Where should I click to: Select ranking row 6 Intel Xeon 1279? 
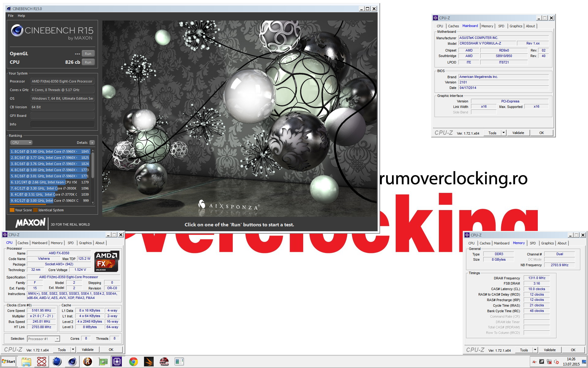coord(50,182)
